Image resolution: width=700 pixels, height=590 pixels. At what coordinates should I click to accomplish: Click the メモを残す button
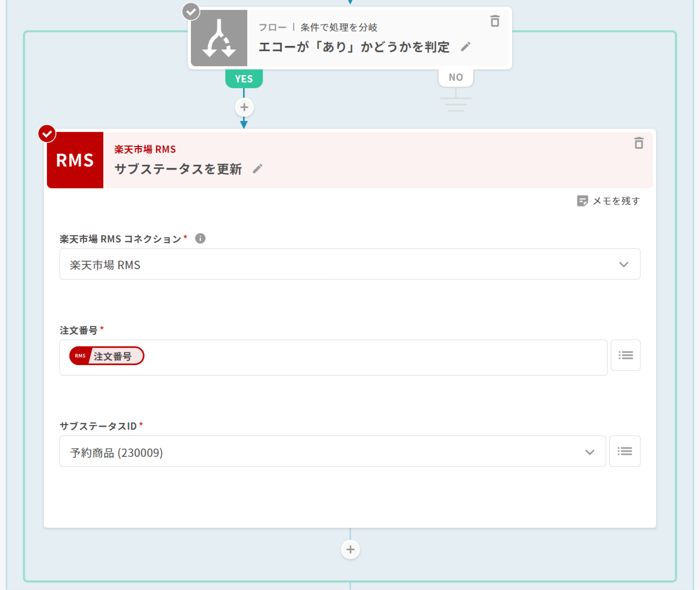608,201
